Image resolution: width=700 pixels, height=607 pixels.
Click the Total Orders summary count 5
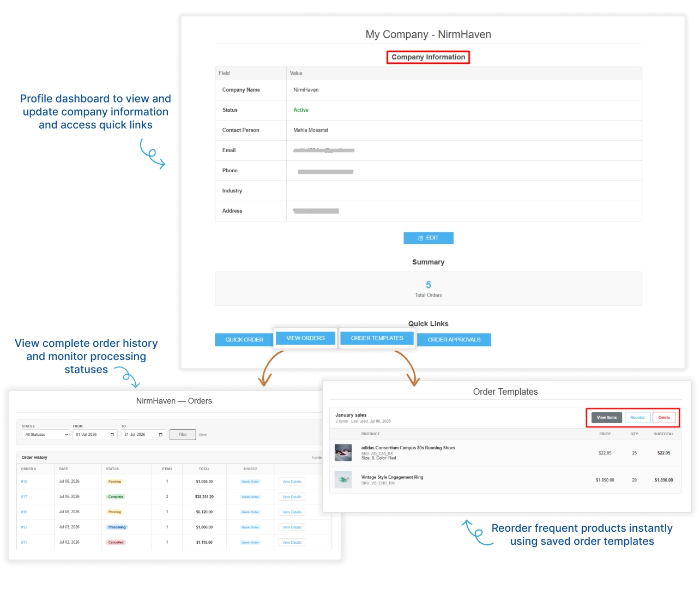429,285
